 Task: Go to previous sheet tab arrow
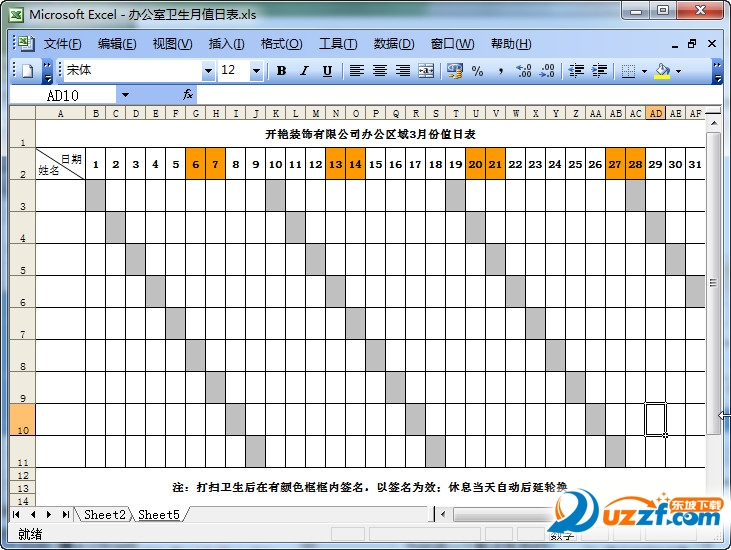(x=33, y=515)
